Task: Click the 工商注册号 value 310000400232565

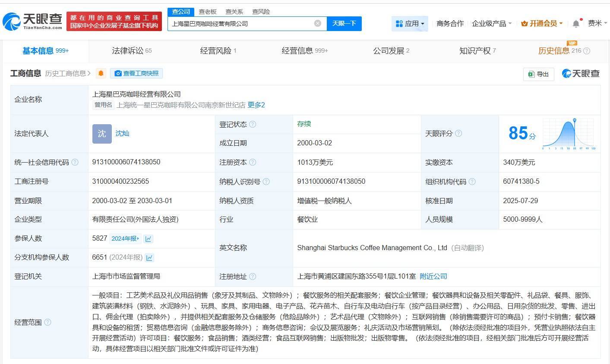Action: pyautogui.click(x=120, y=182)
